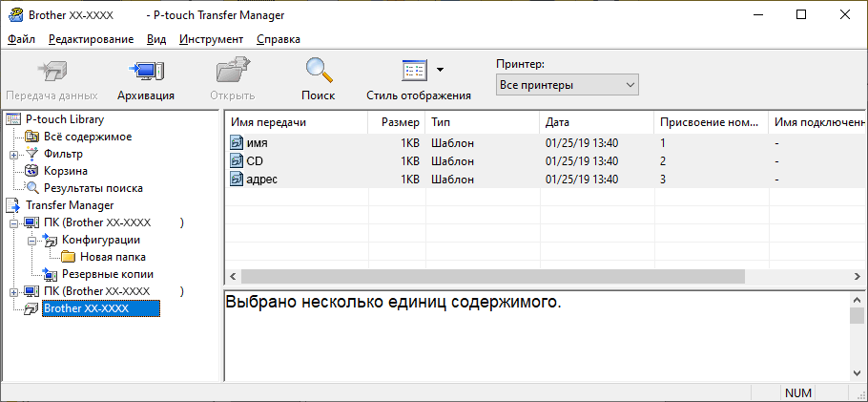Click the Всё содержимое icon
868x402 pixels.
32,137
